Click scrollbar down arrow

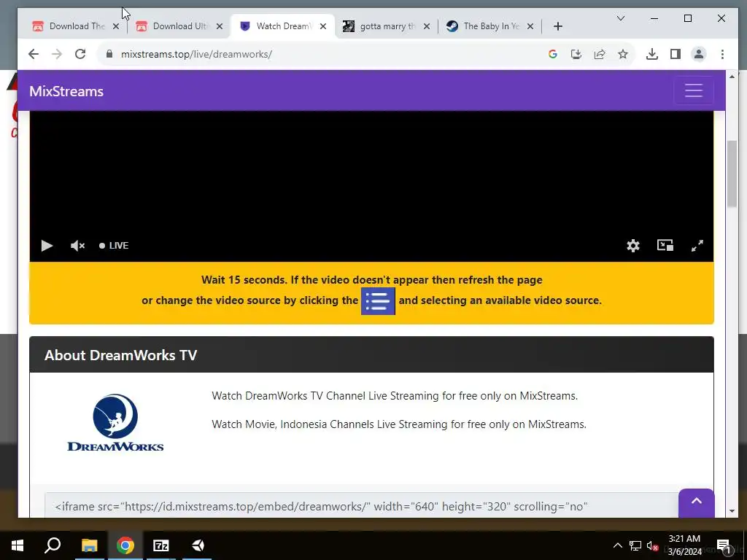(x=731, y=511)
